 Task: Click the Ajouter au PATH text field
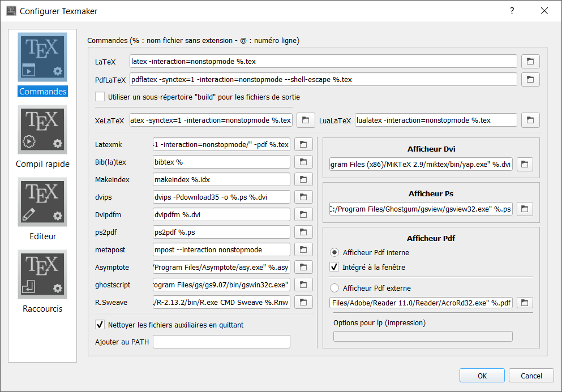click(x=221, y=342)
